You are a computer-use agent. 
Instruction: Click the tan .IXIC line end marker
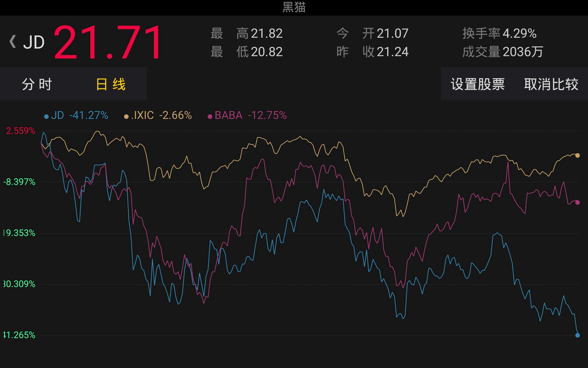pos(577,155)
